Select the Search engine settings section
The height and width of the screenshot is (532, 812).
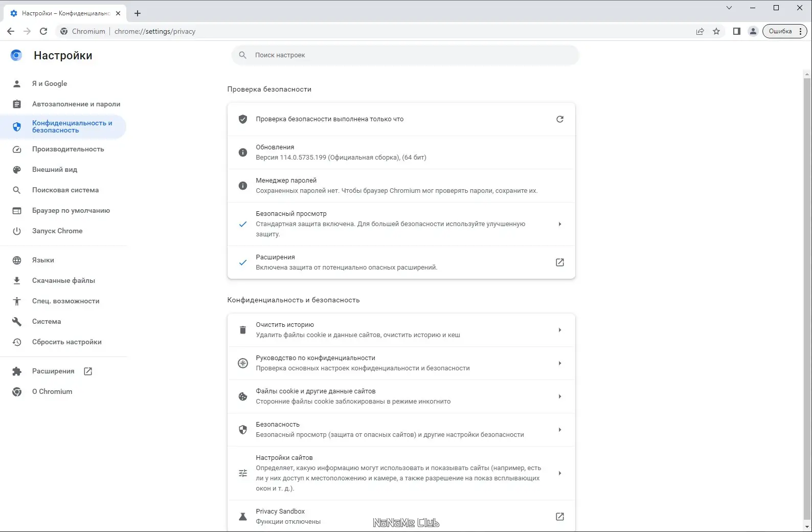[x=65, y=190]
